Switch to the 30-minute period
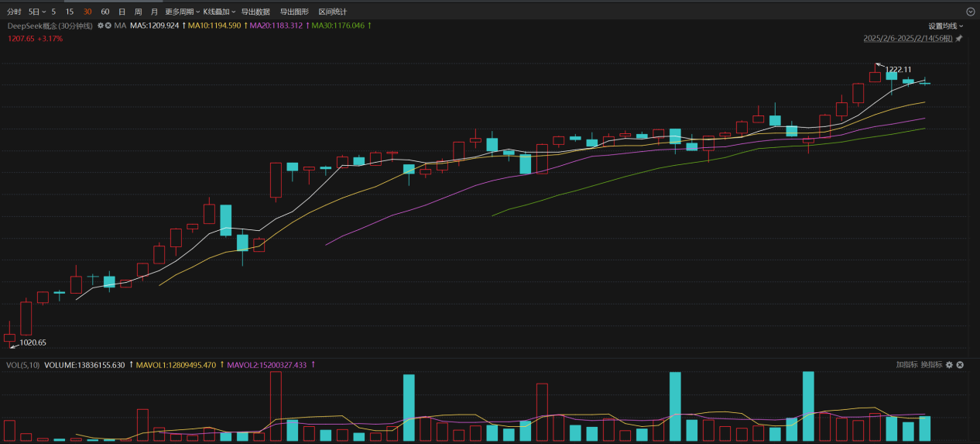 (87, 12)
